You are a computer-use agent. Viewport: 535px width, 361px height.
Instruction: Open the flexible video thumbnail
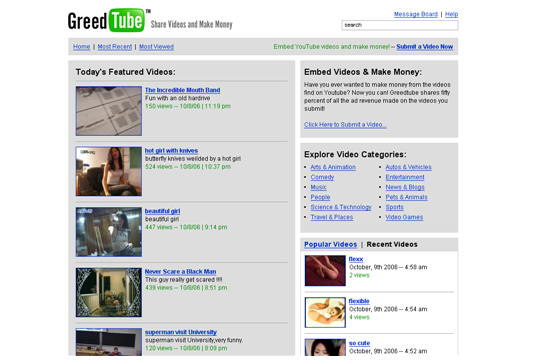[325, 313]
